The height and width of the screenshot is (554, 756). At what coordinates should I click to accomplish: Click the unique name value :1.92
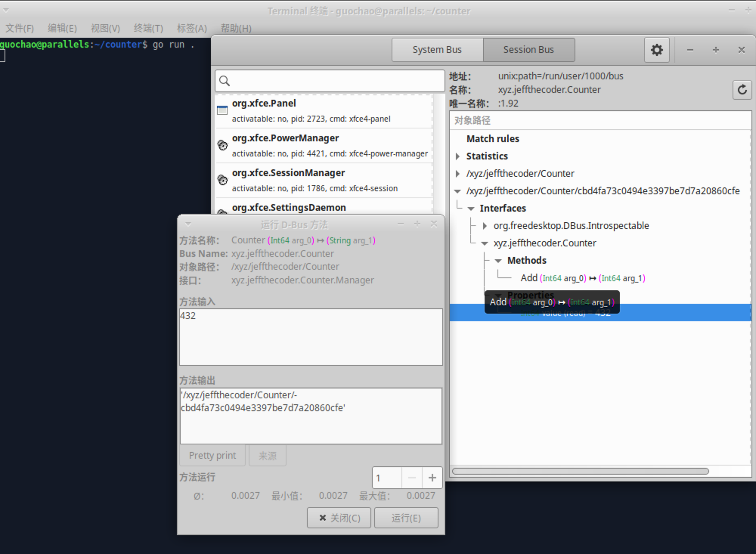pos(508,104)
